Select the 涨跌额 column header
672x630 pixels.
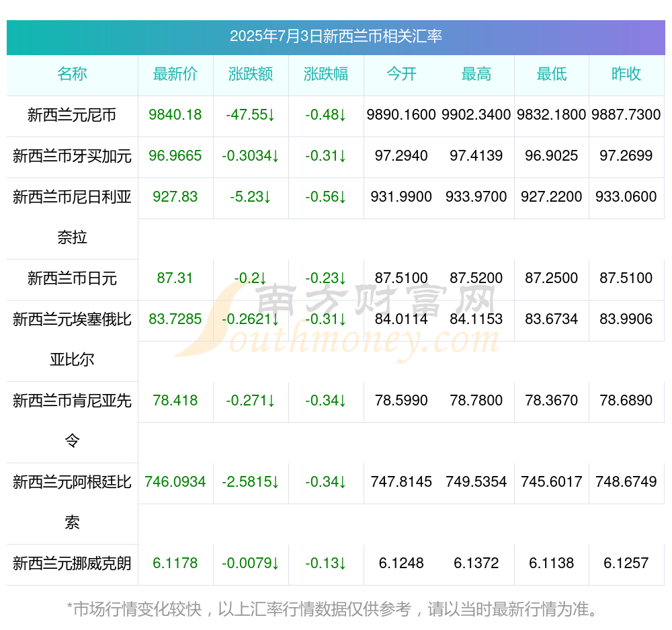click(x=251, y=74)
